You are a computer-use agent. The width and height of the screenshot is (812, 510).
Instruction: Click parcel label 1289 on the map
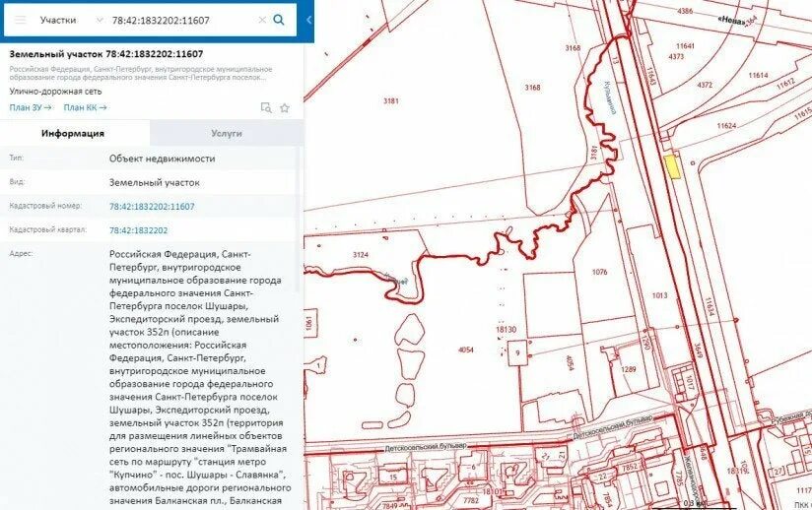click(x=628, y=369)
